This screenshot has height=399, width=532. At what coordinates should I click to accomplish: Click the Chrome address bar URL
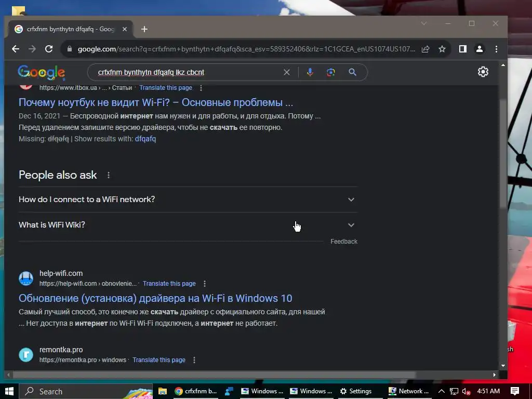(x=246, y=49)
